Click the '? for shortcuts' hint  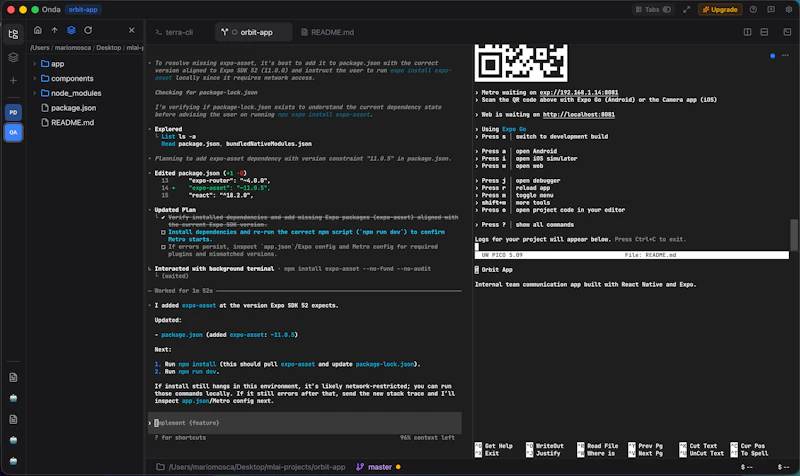pos(180,438)
